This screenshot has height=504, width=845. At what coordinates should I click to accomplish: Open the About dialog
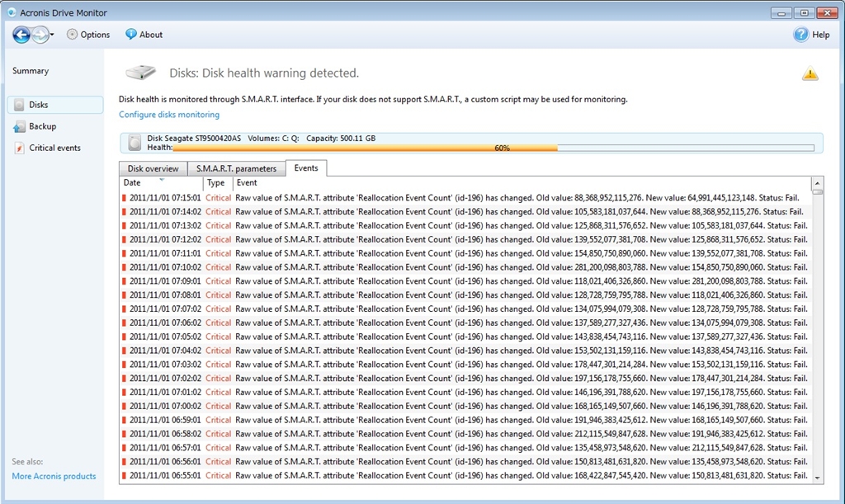coord(144,35)
